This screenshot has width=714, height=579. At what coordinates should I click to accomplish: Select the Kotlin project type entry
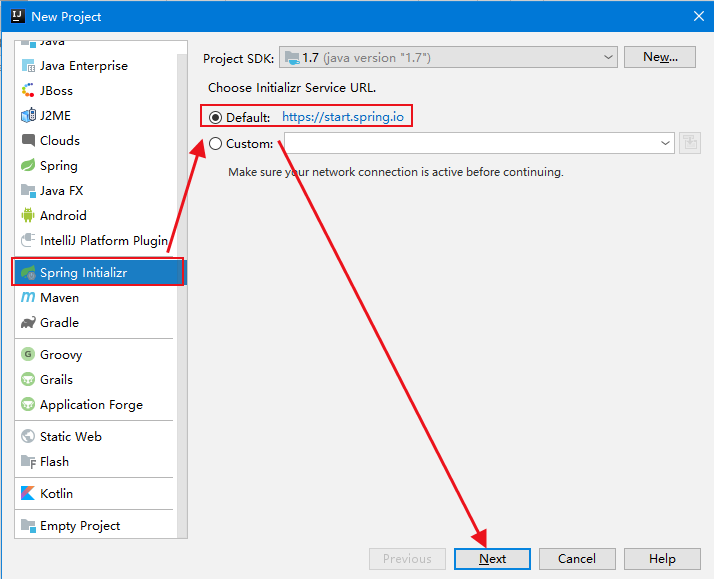pyautogui.click(x=96, y=493)
